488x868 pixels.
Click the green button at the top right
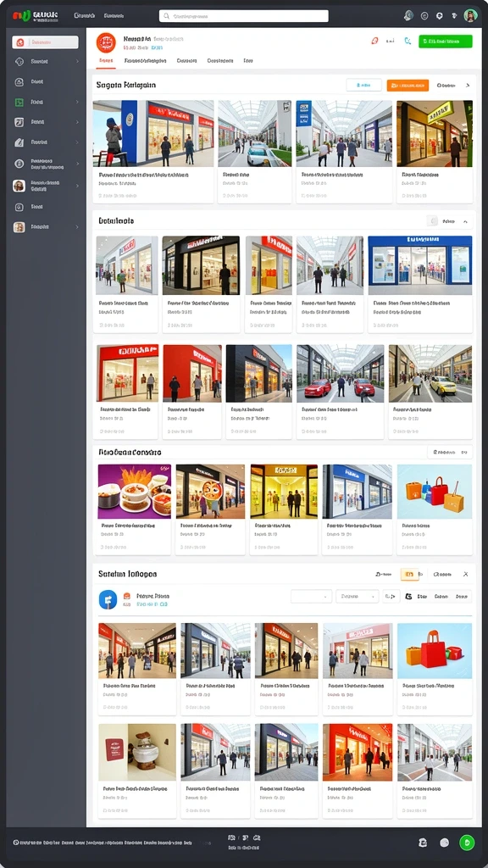click(446, 41)
